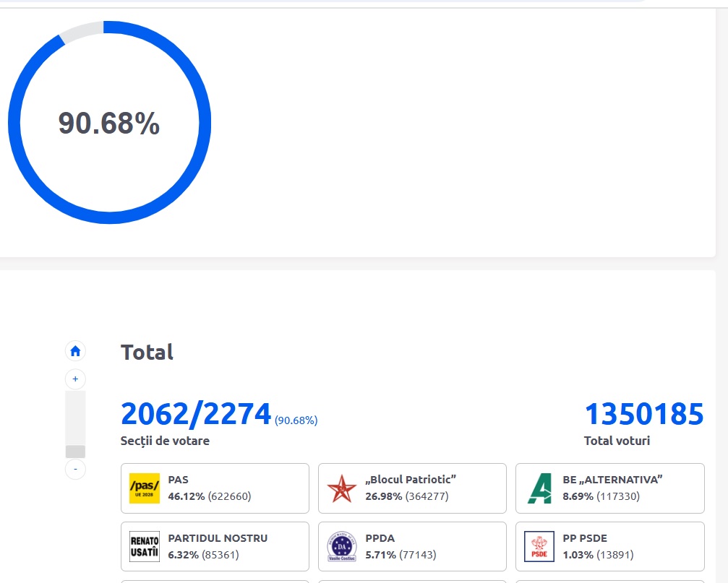Click the PPDA round emblem logo
This screenshot has width=728, height=583.
point(341,547)
